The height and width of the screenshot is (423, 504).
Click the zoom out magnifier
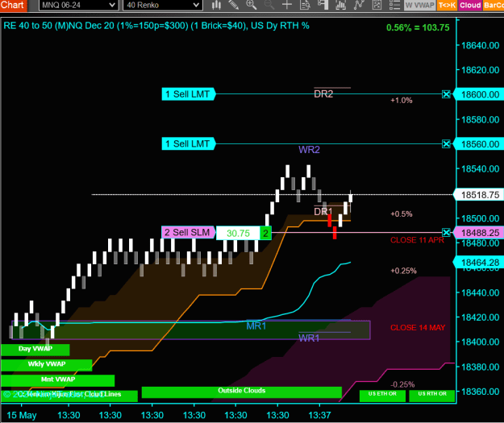269,5
